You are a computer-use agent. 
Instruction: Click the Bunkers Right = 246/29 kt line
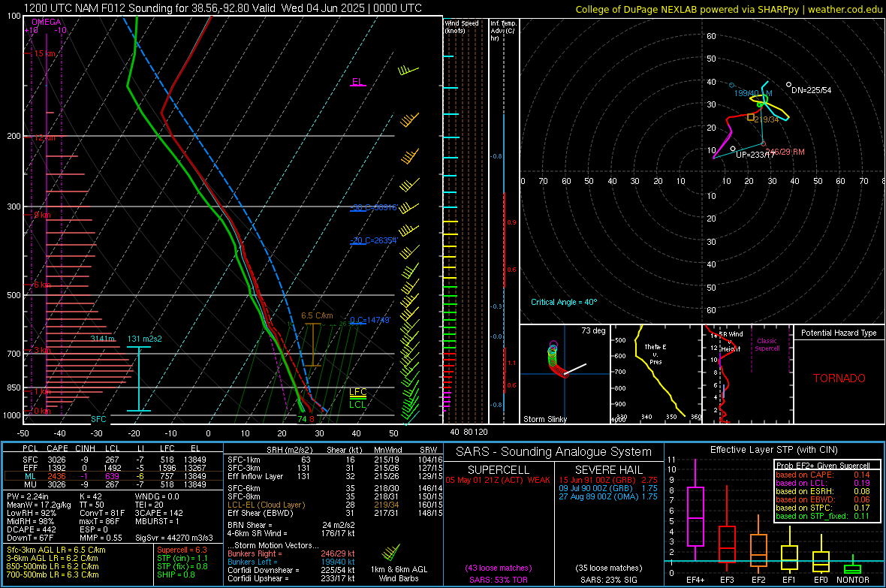[291, 553]
